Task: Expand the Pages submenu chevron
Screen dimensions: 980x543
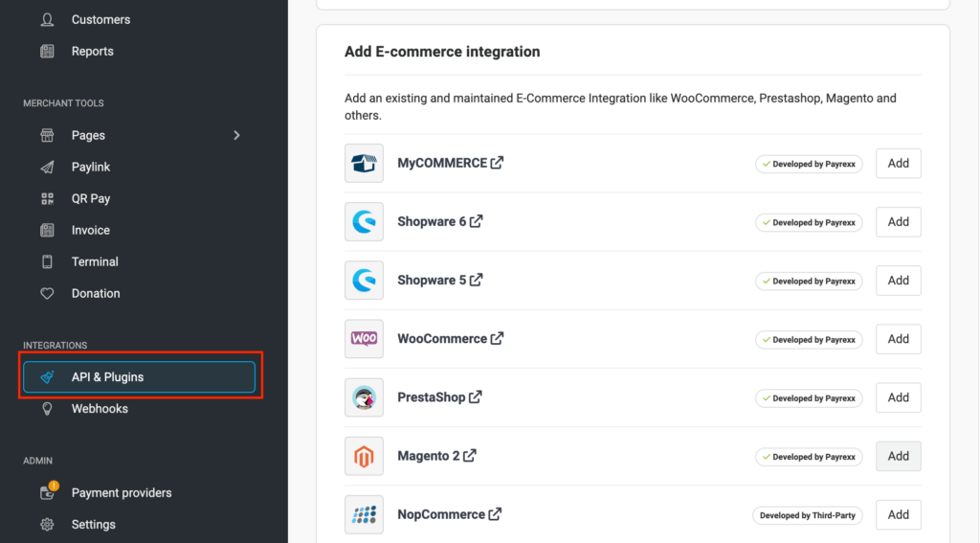Action: click(236, 135)
